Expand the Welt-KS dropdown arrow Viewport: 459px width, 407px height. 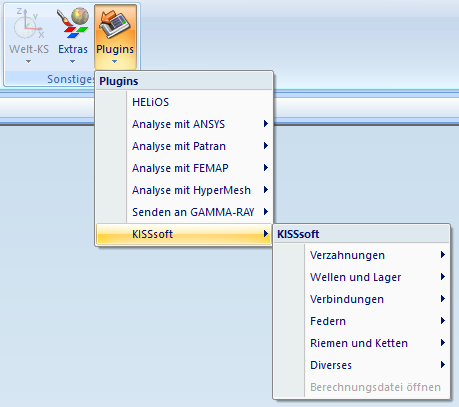tap(28, 62)
